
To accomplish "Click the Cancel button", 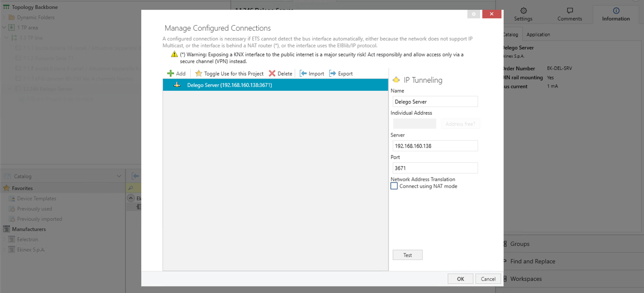I will pyautogui.click(x=488, y=279).
